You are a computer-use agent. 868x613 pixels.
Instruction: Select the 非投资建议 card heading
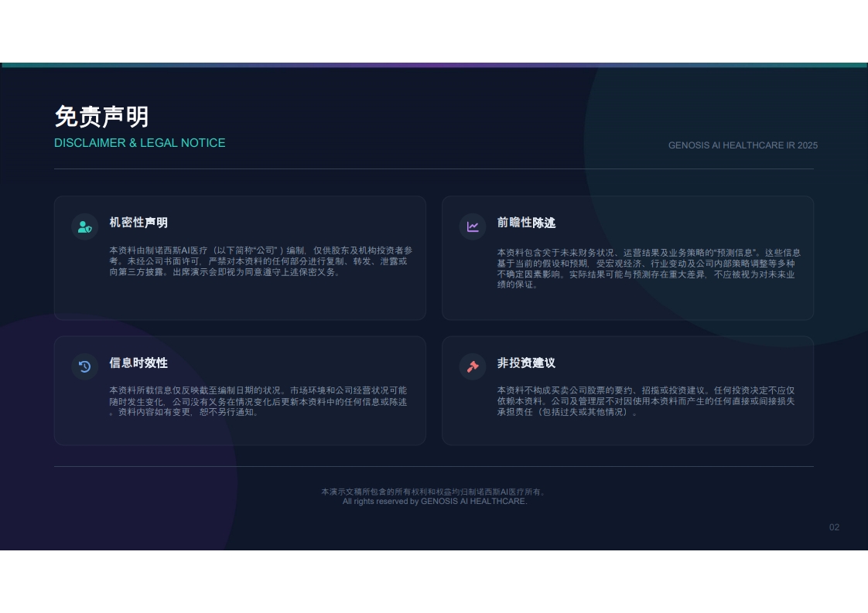526,363
